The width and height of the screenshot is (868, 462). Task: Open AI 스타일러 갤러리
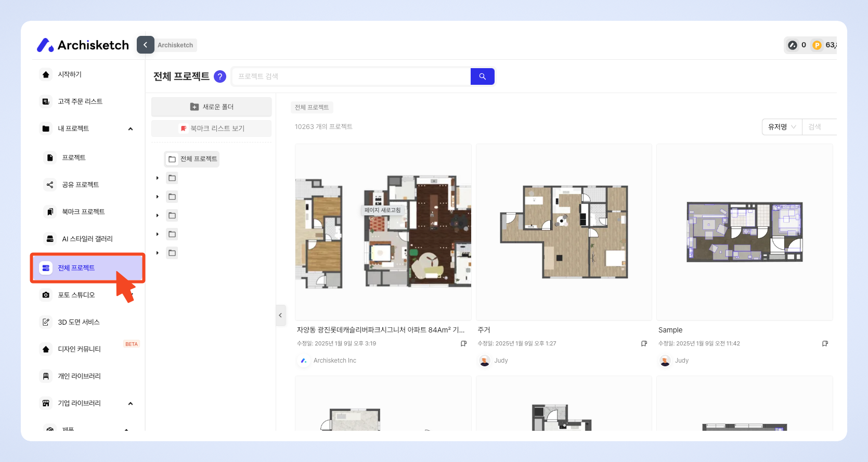(x=86, y=239)
